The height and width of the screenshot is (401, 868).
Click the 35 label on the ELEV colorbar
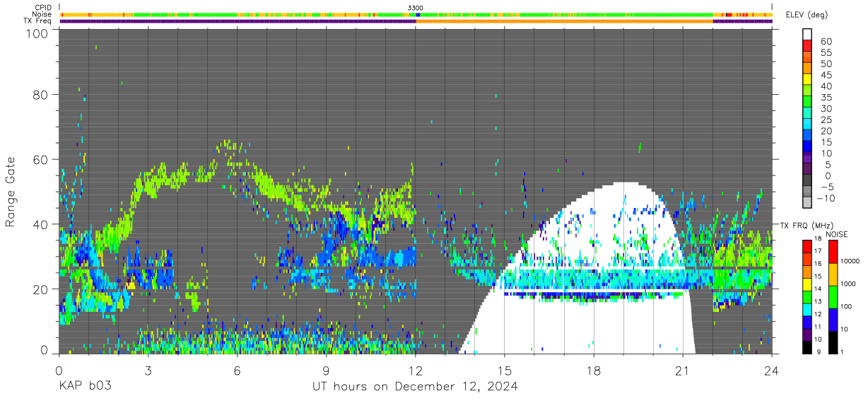coord(826,98)
